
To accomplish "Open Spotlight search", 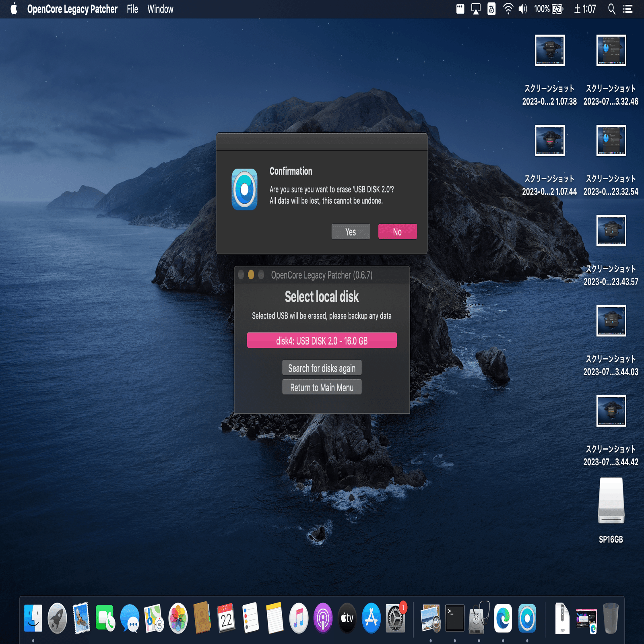I will (611, 9).
